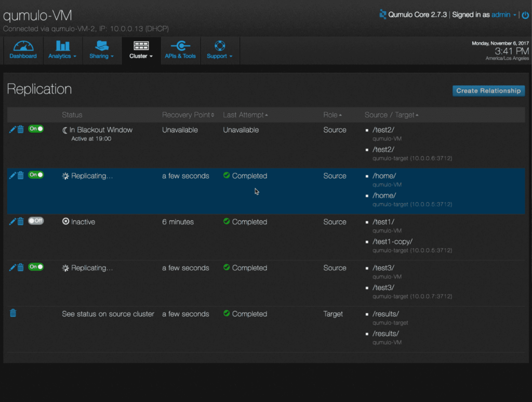Click the Replicating spinner in /test3/ row
532x402 pixels.
coord(65,268)
